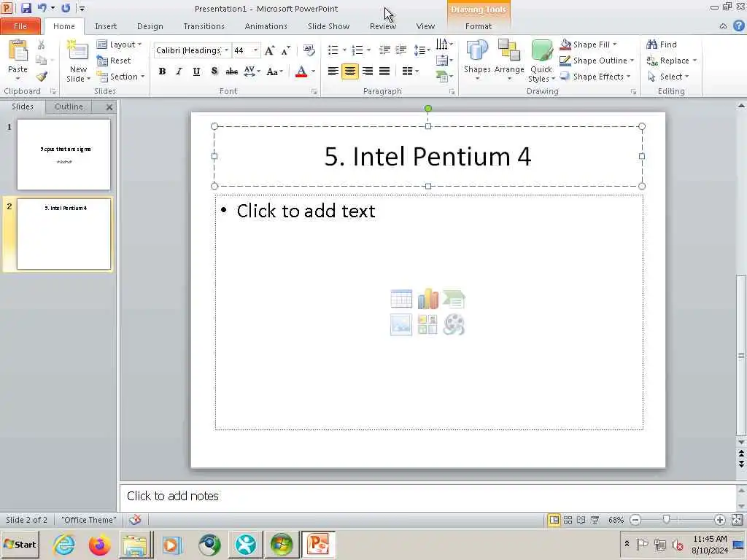Open the Select dropdown in Editing
The image size is (747, 560).
(x=668, y=76)
